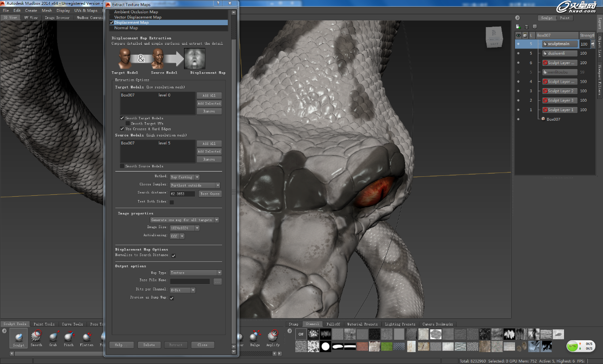Screen dimensions: 603x364
Task: Click strength value of sculptmain layer
Action: click(584, 44)
